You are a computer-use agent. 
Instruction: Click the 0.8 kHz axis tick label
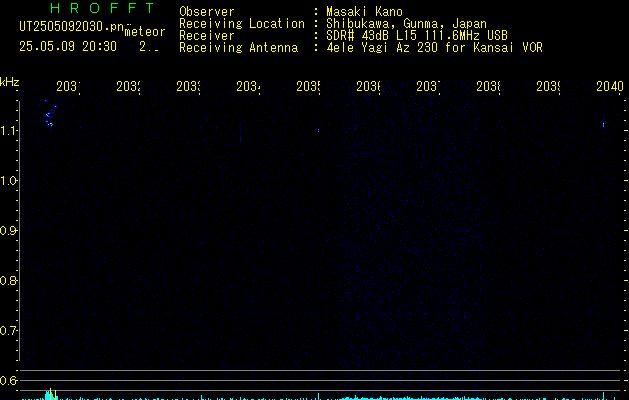coord(8,280)
